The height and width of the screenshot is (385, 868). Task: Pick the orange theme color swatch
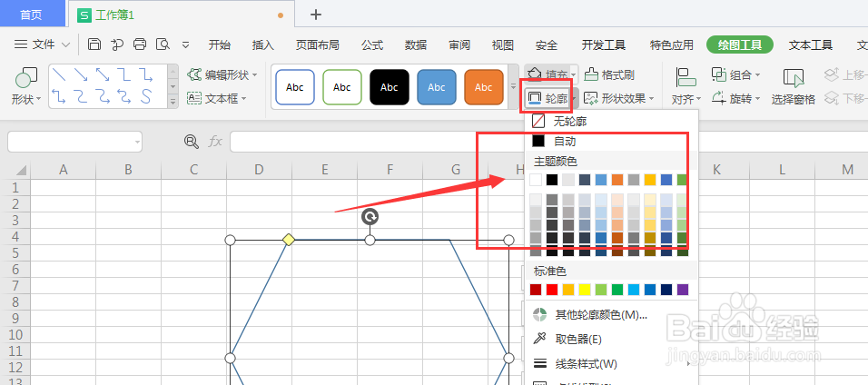pos(617,180)
